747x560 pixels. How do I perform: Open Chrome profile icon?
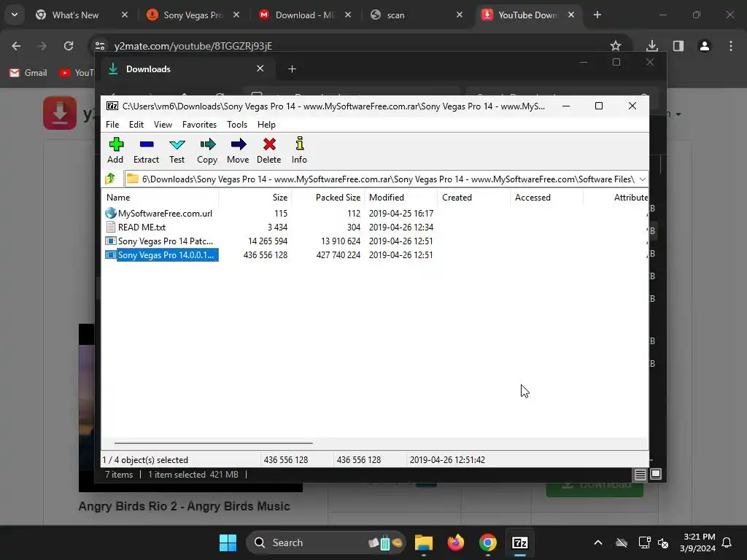705,46
